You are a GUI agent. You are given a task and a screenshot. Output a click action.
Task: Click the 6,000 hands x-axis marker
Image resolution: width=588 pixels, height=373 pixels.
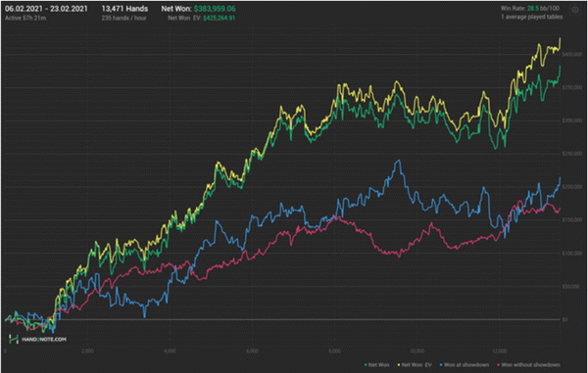pos(253,351)
